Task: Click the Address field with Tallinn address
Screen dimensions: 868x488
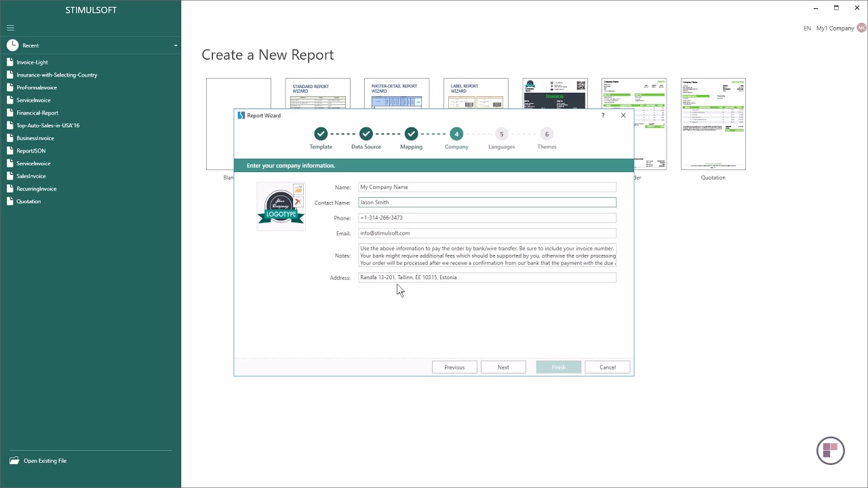Action: (487, 277)
